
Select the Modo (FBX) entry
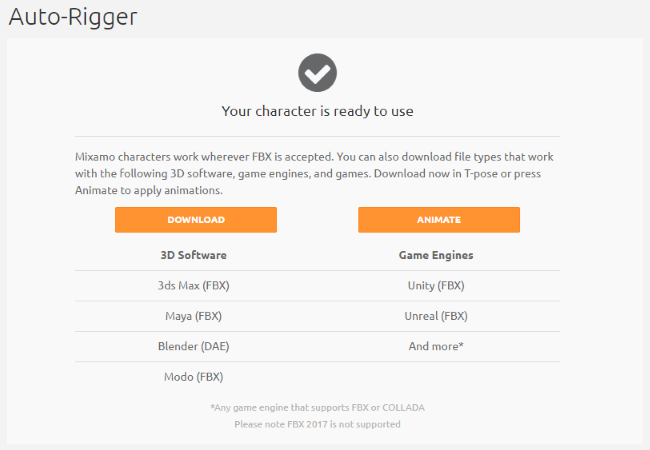194,377
